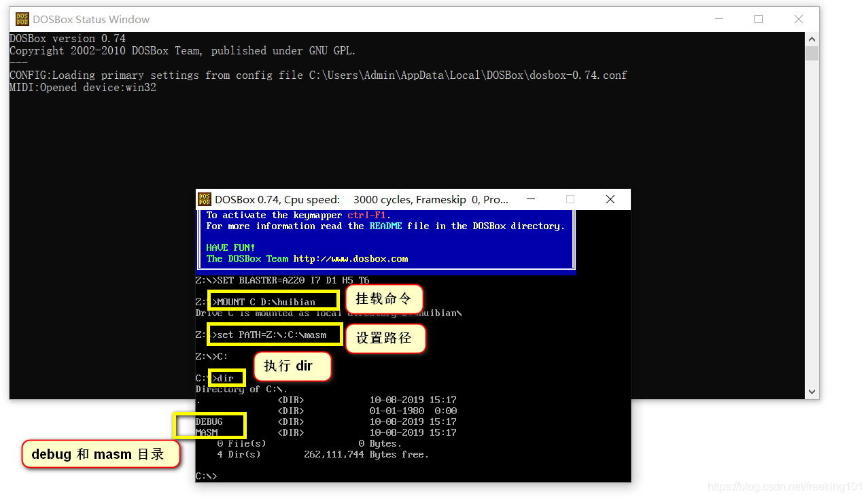Click the '262,111,744 Bytes free' text

pyautogui.click(x=366, y=454)
